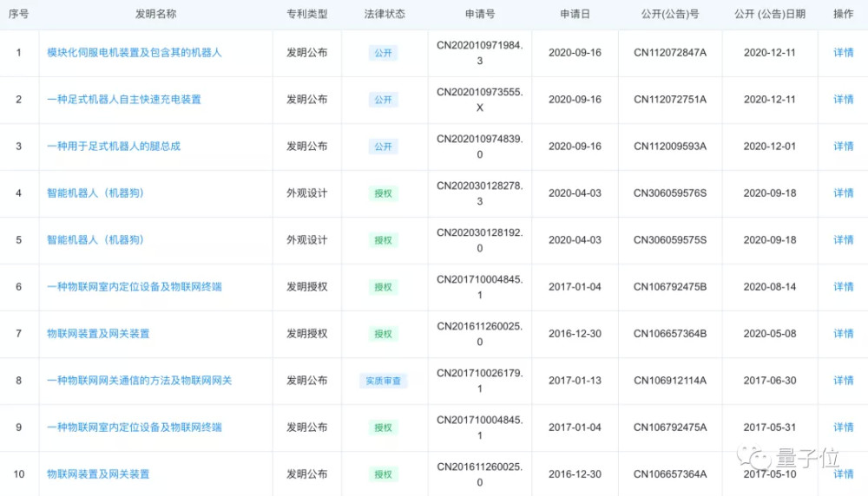Select publication date 2020-05-08
This screenshot has width=868, height=496.
(769, 334)
